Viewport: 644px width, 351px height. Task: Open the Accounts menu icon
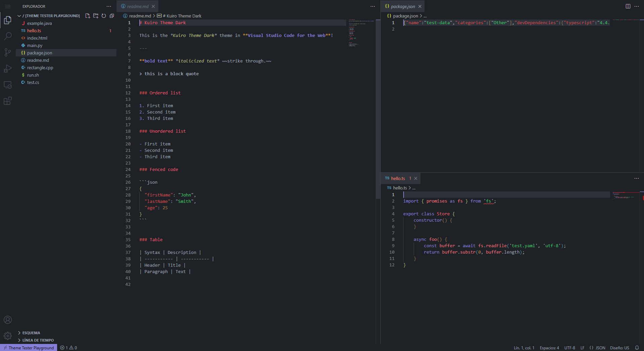(8, 320)
